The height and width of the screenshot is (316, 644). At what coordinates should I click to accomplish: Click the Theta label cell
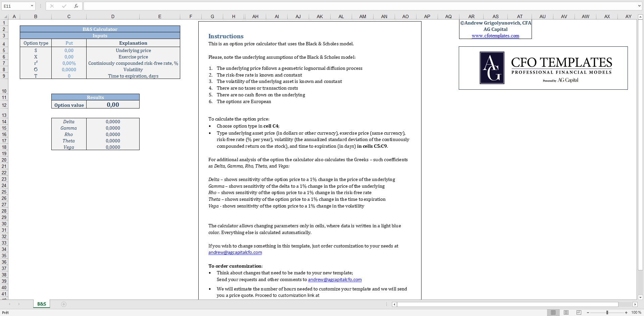pos(69,141)
